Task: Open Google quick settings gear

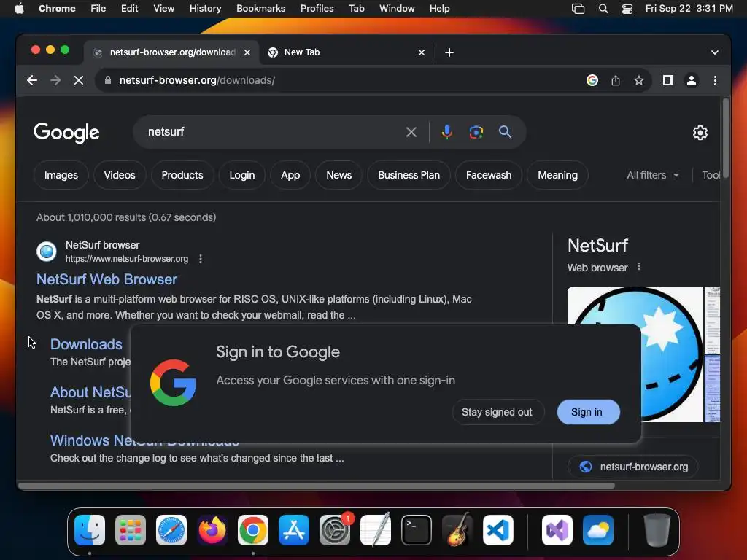Action: [700, 133]
